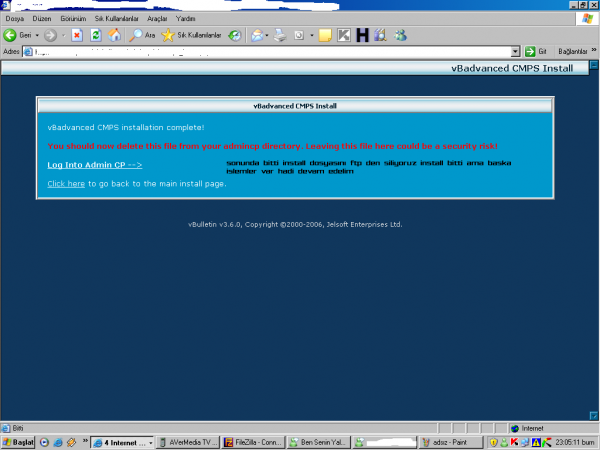Open the Back history dropdown arrow
This screenshot has height=450, width=600.
tap(37, 35)
